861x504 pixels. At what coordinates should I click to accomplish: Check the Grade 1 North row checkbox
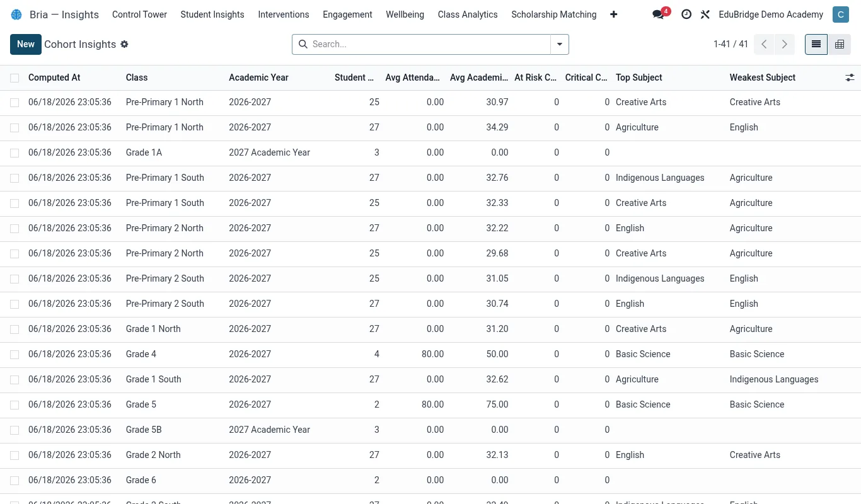coord(14,329)
